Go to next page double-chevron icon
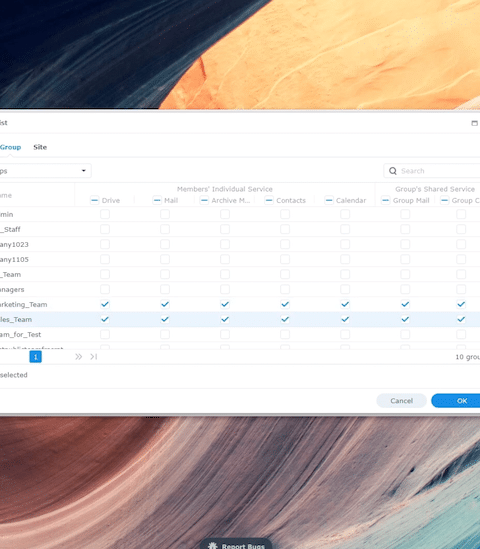 tap(78, 357)
